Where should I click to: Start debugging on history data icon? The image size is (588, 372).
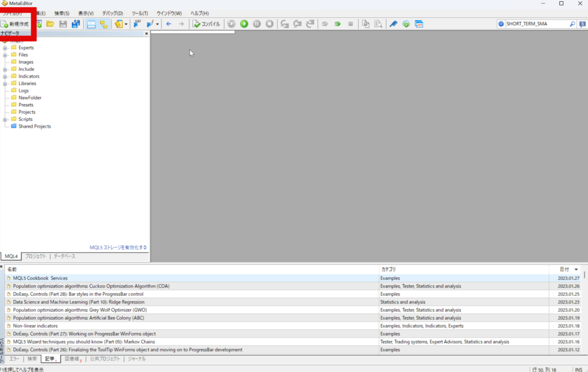coord(231,24)
